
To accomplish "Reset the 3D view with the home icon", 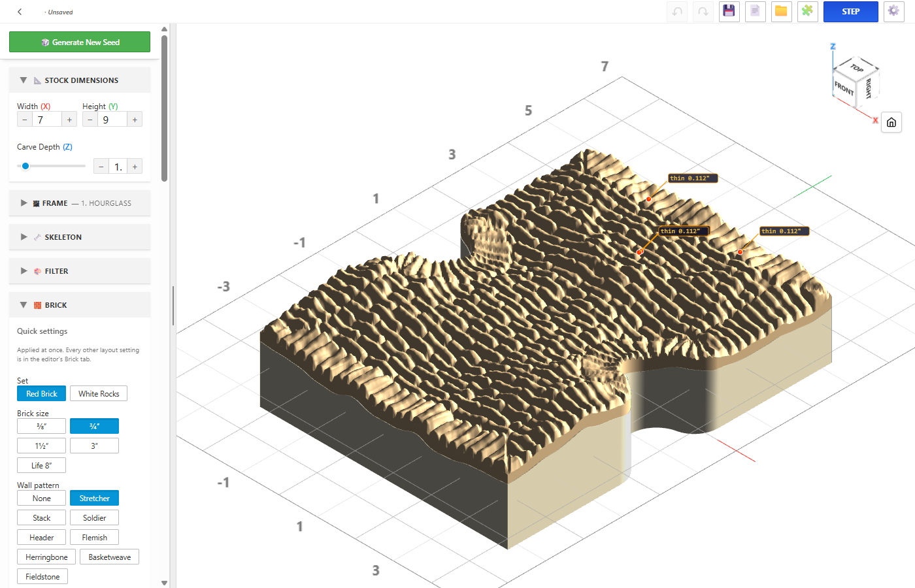I will click(891, 122).
